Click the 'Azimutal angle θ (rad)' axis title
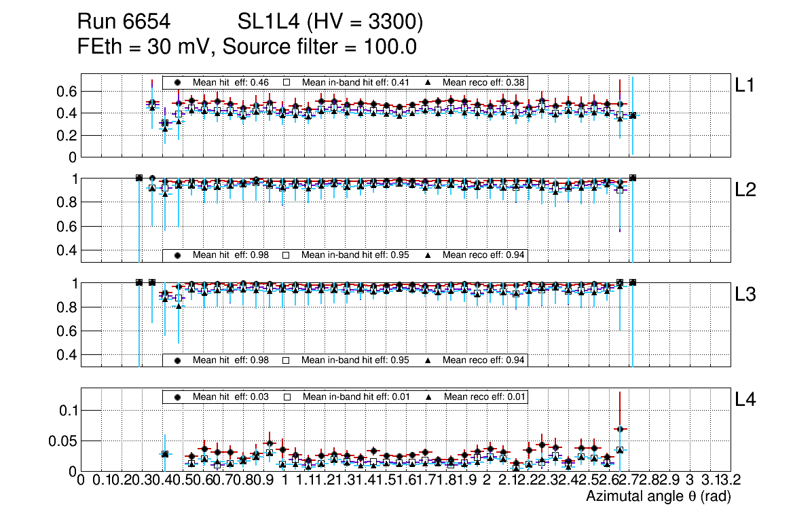 (658, 497)
